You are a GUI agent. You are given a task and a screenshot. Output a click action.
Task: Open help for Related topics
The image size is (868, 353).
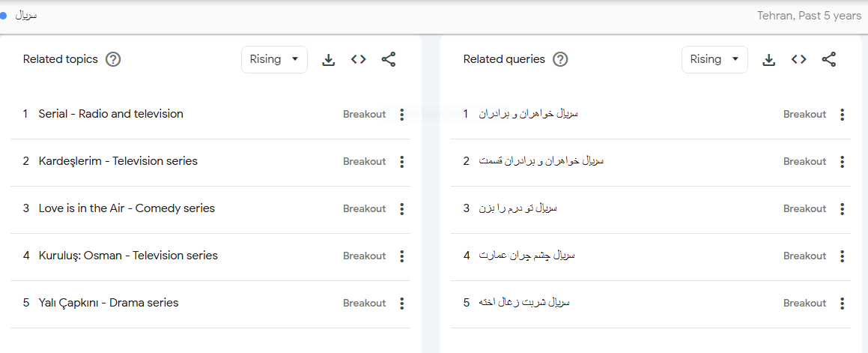(x=113, y=59)
